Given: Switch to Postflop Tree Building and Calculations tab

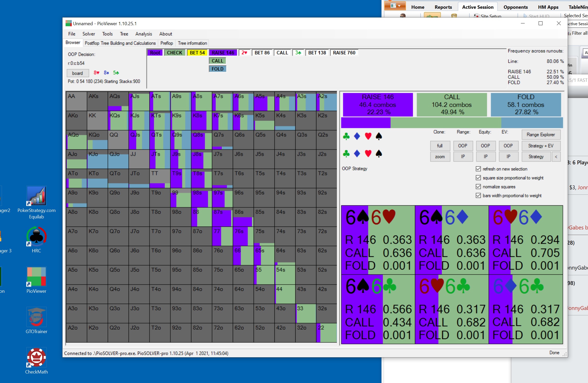Looking at the screenshot, I should 120,43.
